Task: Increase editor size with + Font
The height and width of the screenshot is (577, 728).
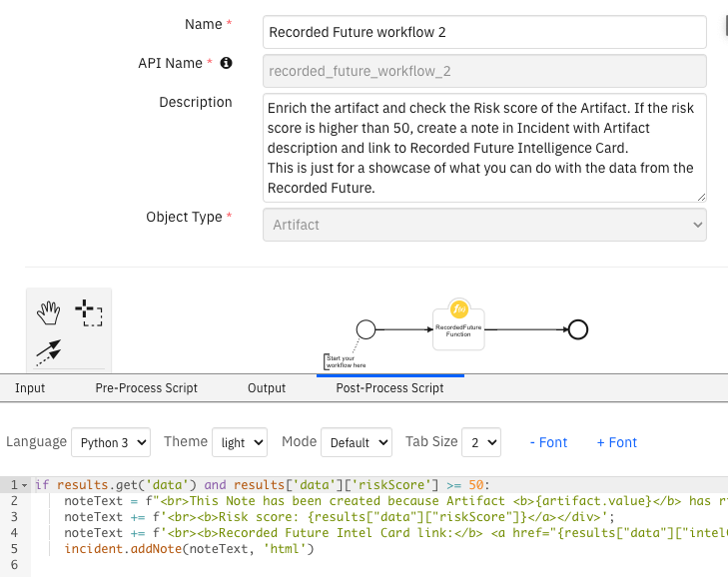Action: pos(616,442)
